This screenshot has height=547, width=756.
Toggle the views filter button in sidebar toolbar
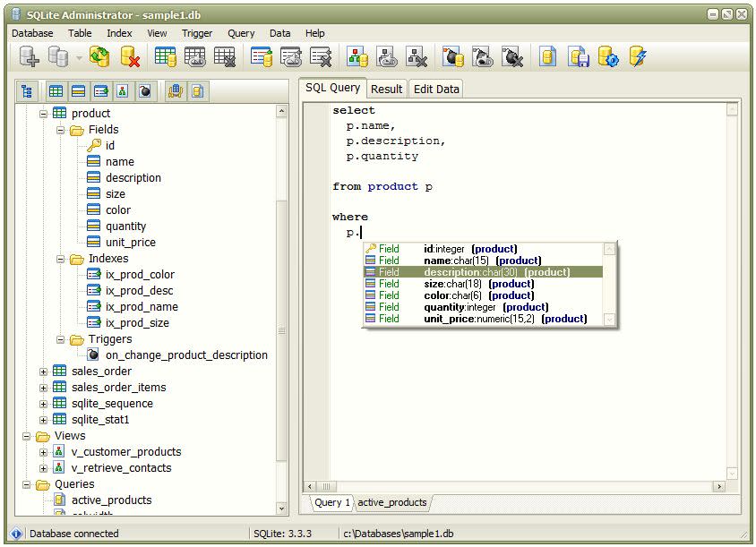tap(123, 91)
